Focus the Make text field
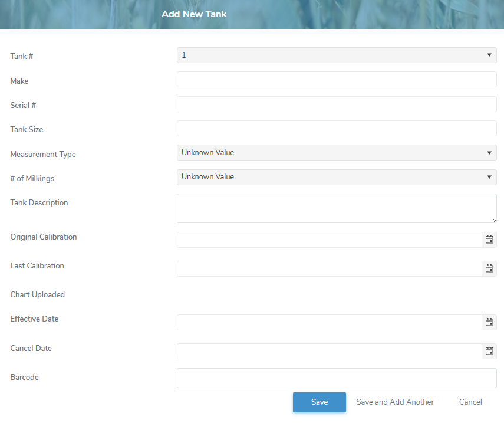Screen dimensions: 504x423 [337, 80]
